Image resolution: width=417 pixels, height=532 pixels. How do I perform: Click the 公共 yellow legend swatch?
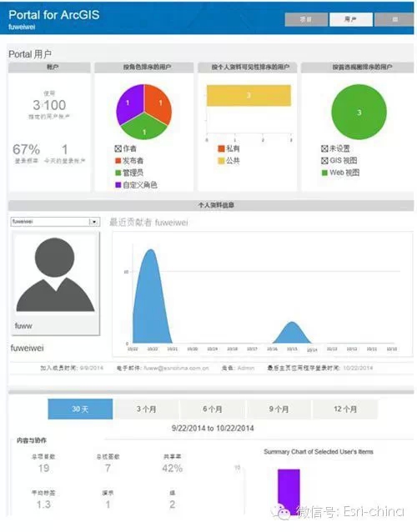(x=221, y=160)
